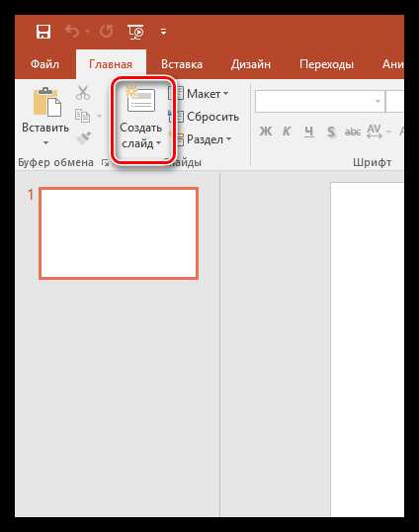Save the presentation with the floppy disk icon
This screenshot has height=532, width=419.
pos(43,32)
